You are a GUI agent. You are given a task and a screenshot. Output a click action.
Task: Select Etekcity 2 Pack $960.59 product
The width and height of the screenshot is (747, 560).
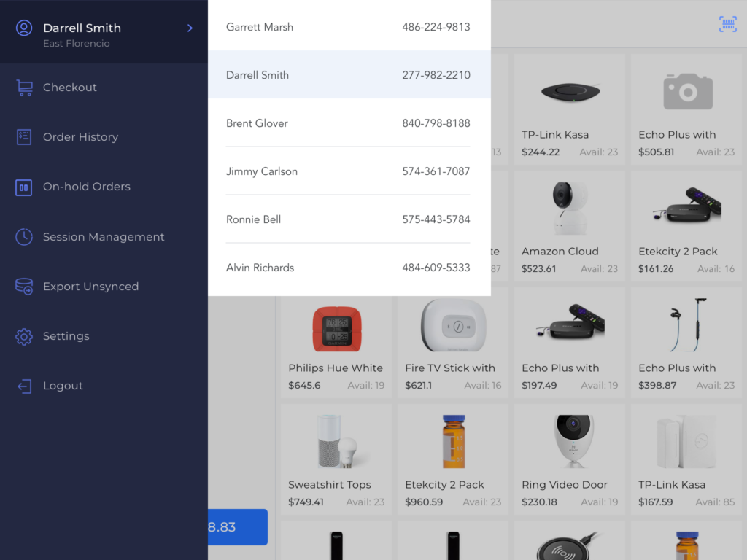click(452, 459)
